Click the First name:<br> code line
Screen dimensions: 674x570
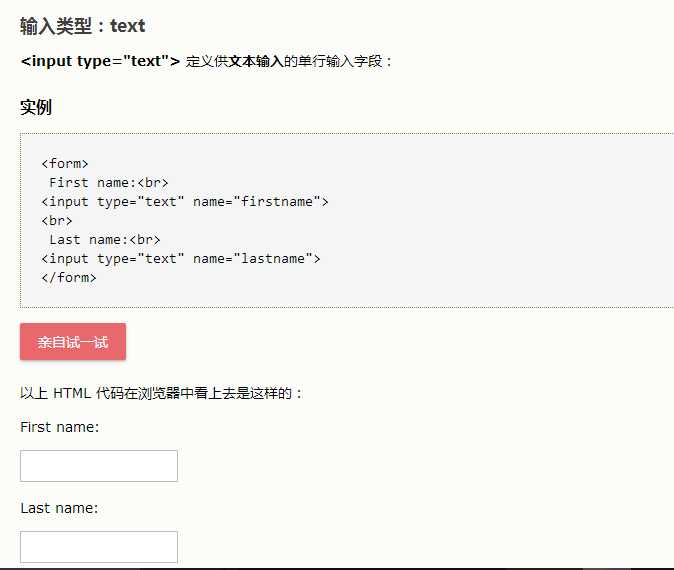tap(108, 182)
